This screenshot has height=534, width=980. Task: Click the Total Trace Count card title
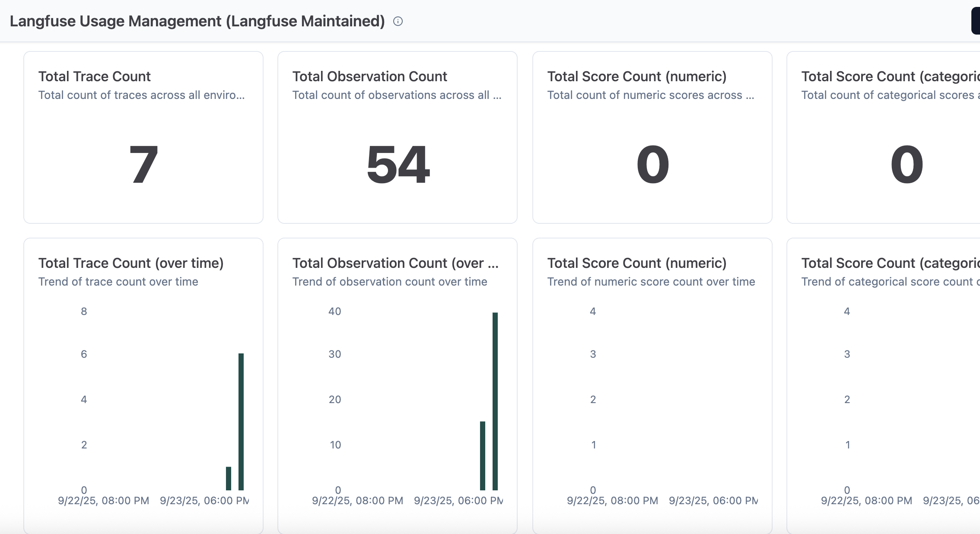(94, 76)
